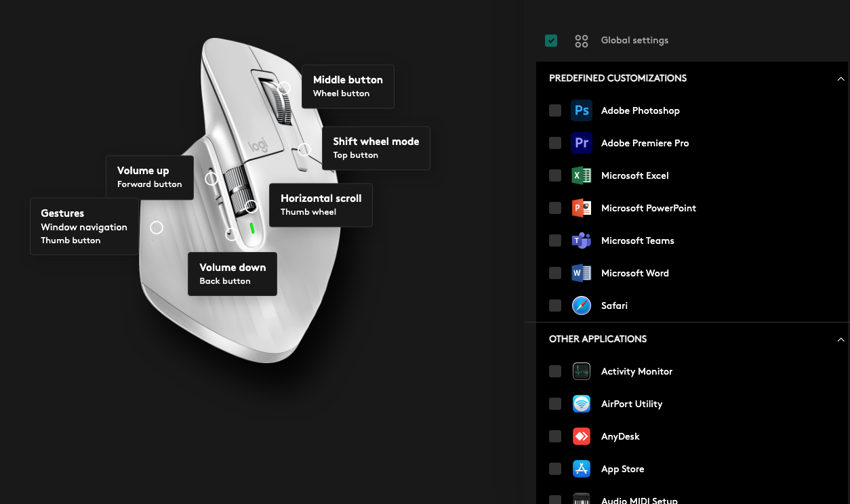850x504 pixels.
Task: Click the PREDEFINED CUSTOMIZATIONS heading
Action: pyautogui.click(x=618, y=79)
